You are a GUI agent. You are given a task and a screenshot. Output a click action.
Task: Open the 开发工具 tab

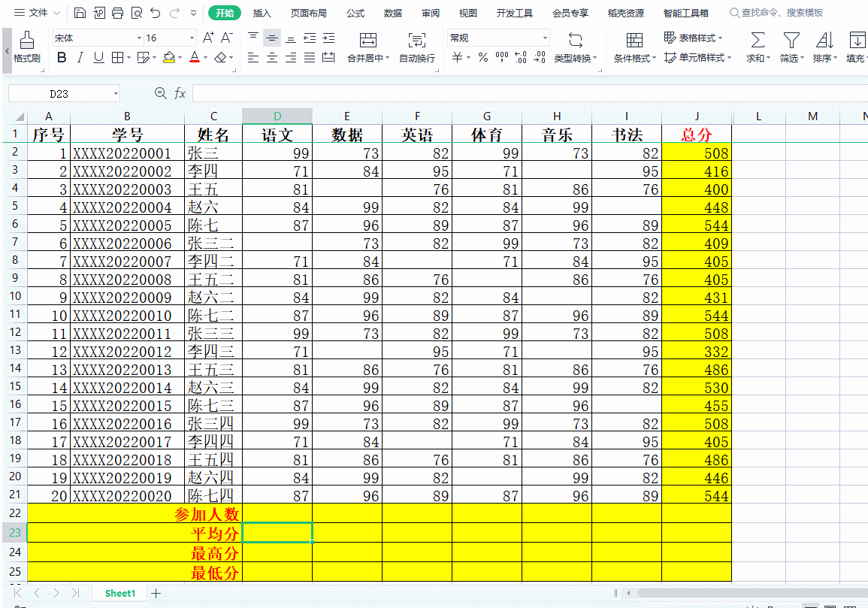514,13
